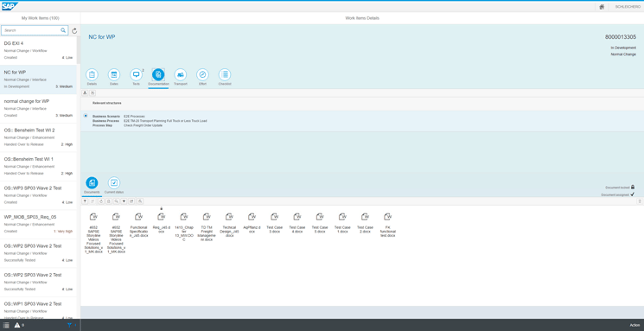Click the document settings icon at right

(640, 201)
